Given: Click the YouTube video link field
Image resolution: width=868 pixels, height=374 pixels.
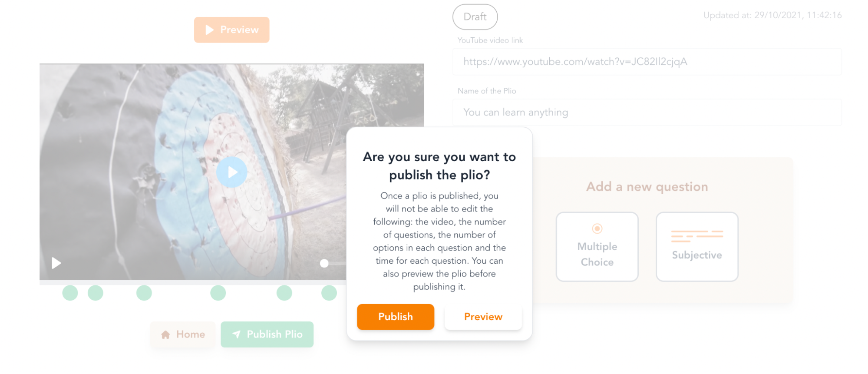Looking at the screenshot, I should click(x=647, y=62).
